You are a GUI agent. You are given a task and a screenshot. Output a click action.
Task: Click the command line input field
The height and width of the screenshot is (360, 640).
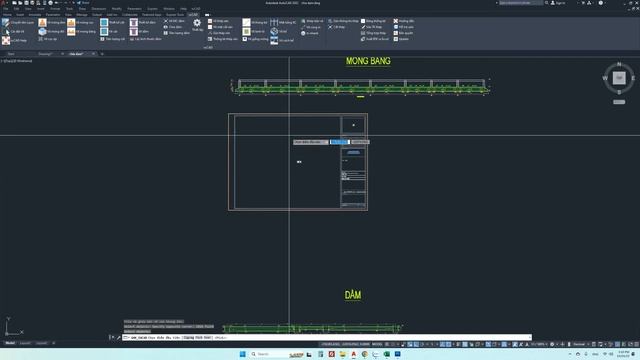click(327, 338)
